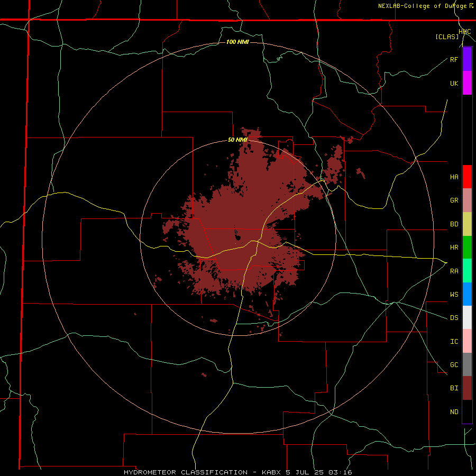Click the 'ND' legend label
Screen dimensions: 476x476
(454, 412)
